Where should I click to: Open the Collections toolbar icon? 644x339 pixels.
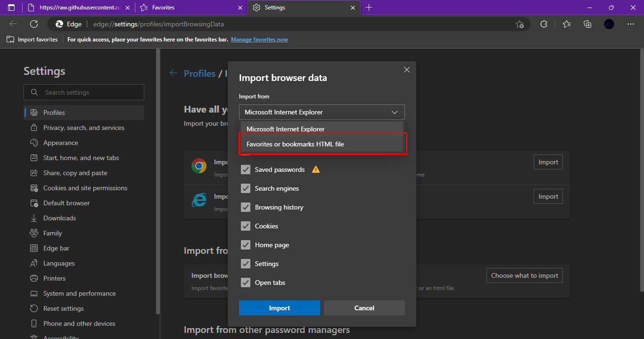587,24
